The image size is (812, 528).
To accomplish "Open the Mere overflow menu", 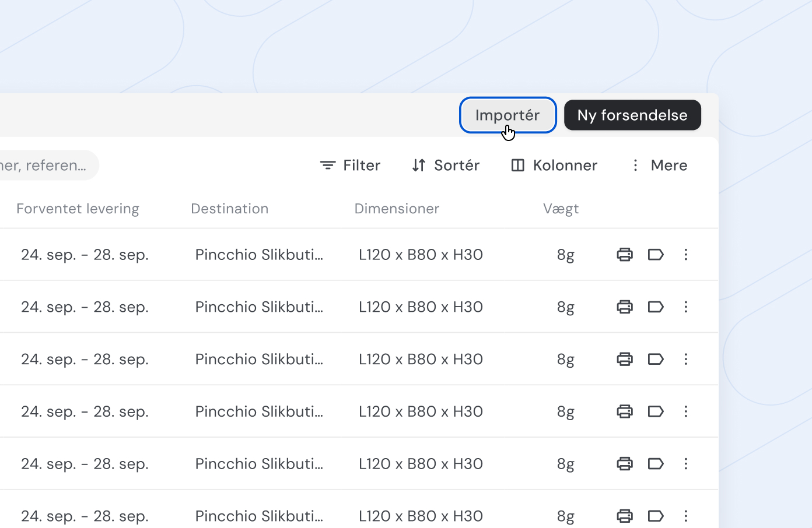I will coord(659,166).
